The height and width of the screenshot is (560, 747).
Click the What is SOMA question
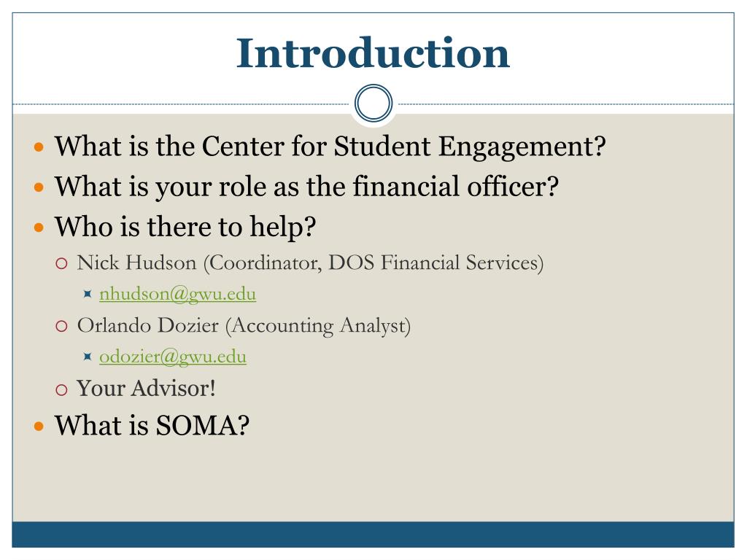(152, 425)
